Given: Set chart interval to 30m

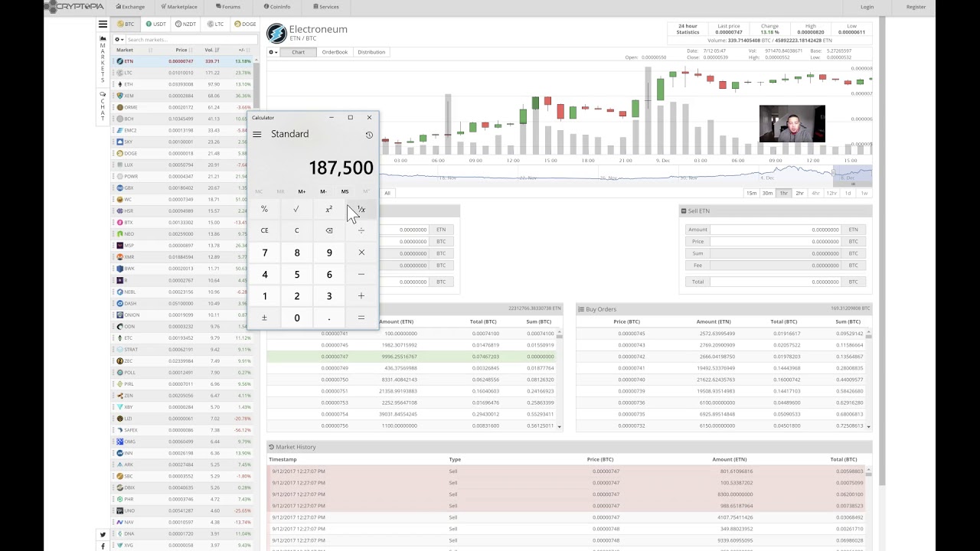Looking at the screenshot, I should [x=767, y=193].
